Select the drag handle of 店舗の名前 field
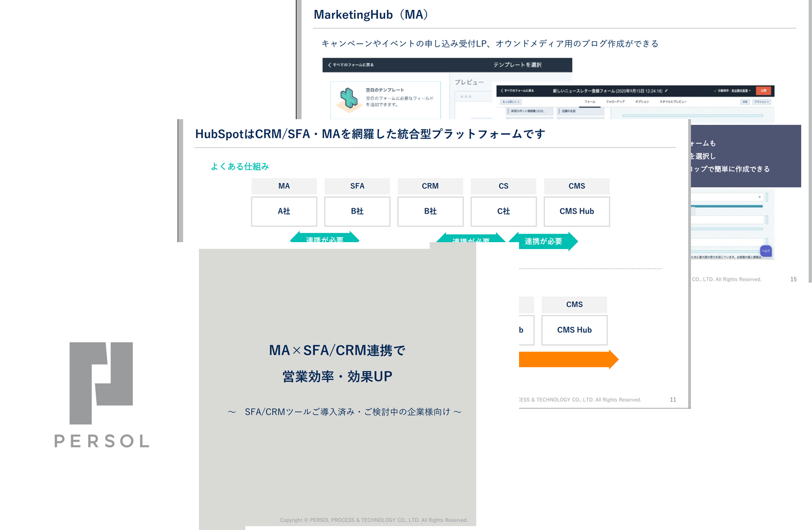812x530 pixels. pos(559,111)
